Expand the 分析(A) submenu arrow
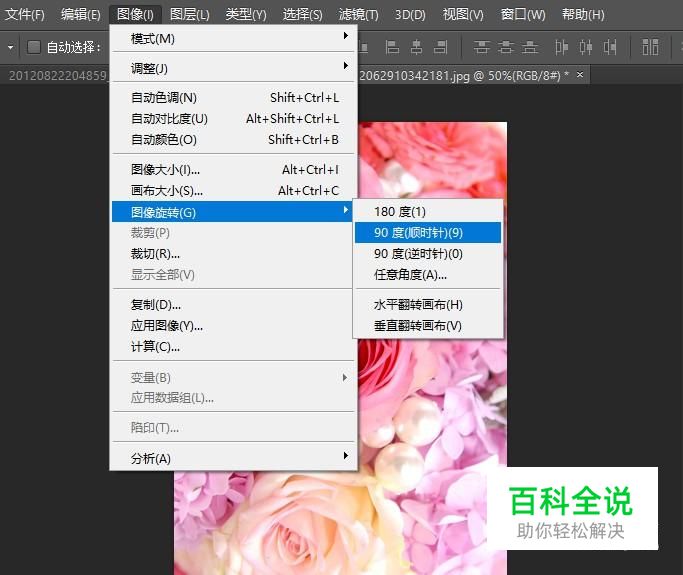 pos(345,456)
